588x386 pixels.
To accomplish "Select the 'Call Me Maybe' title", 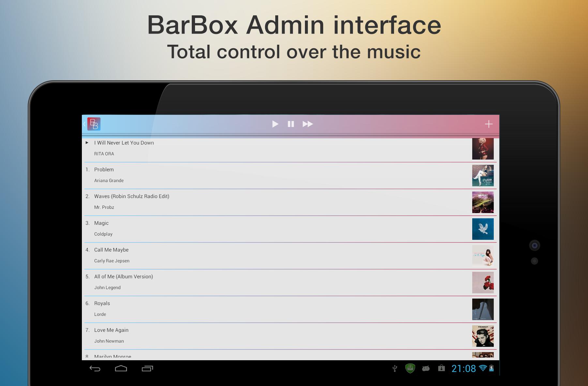I will pyautogui.click(x=111, y=250).
